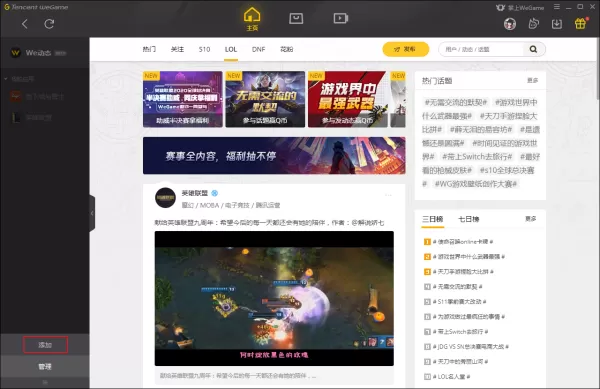
Task: Click the 添加 button in sidebar
Action: (45, 345)
